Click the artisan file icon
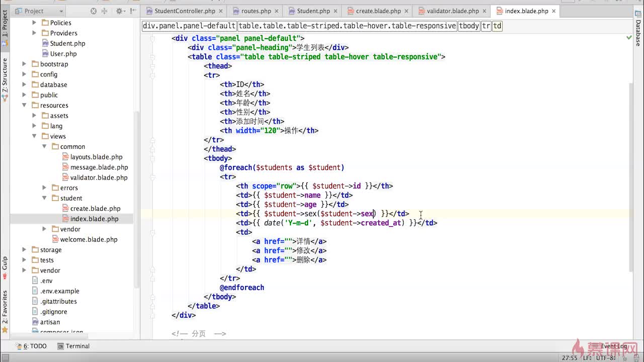 pos(35,322)
